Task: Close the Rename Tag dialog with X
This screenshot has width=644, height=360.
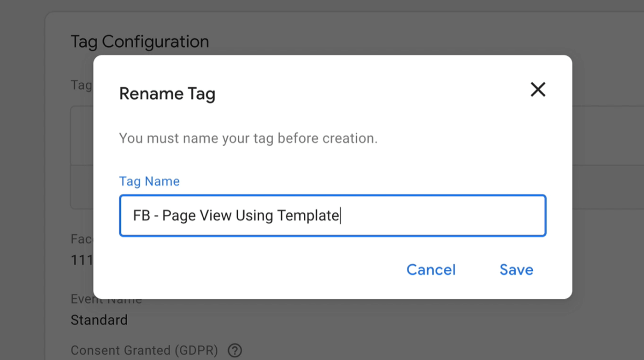Action: [538, 90]
